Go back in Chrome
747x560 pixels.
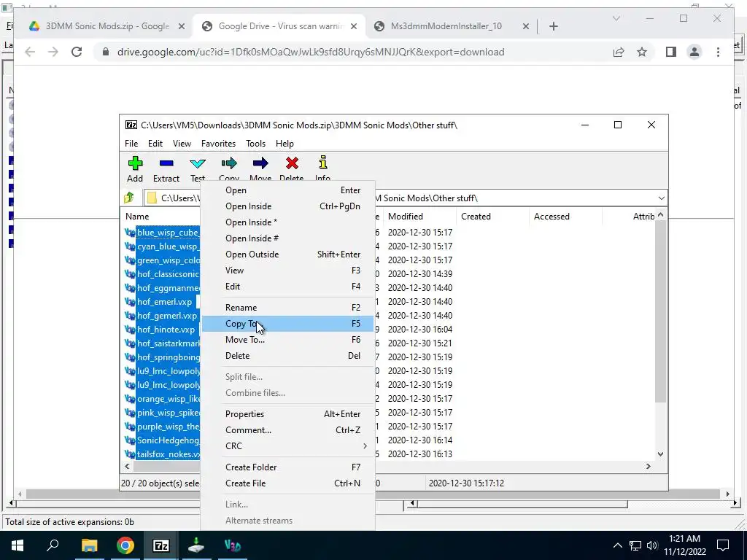point(30,52)
